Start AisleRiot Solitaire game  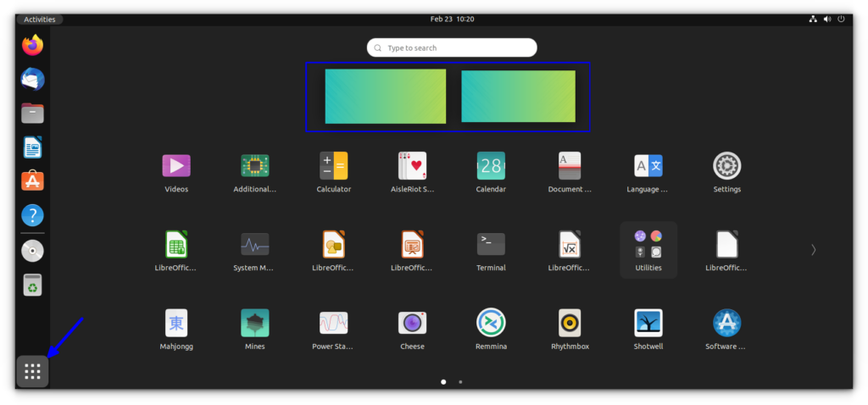pyautogui.click(x=413, y=166)
